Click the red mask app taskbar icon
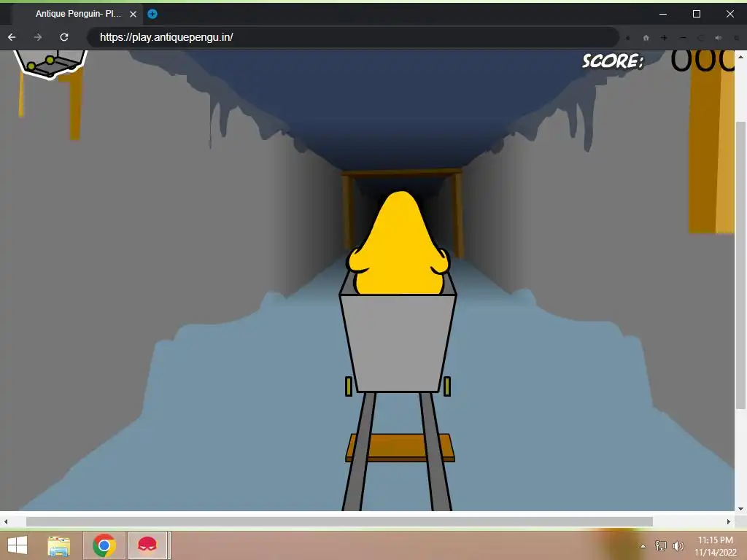Viewport: 747px width, 560px height. [x=147, y=545]
